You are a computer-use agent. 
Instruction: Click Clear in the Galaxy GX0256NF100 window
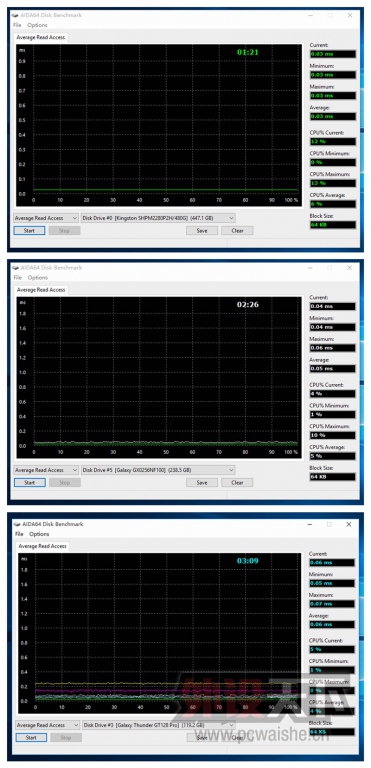237,483
